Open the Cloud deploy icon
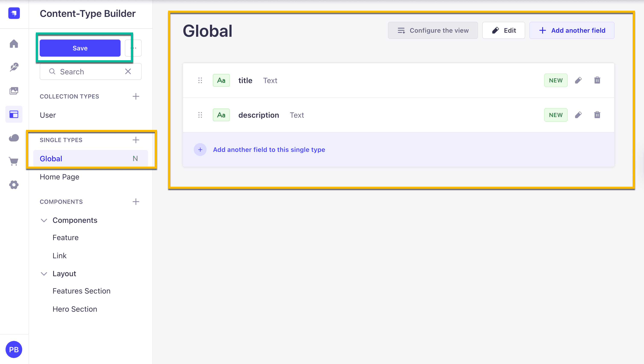644x364 pixels. (14, 138)
